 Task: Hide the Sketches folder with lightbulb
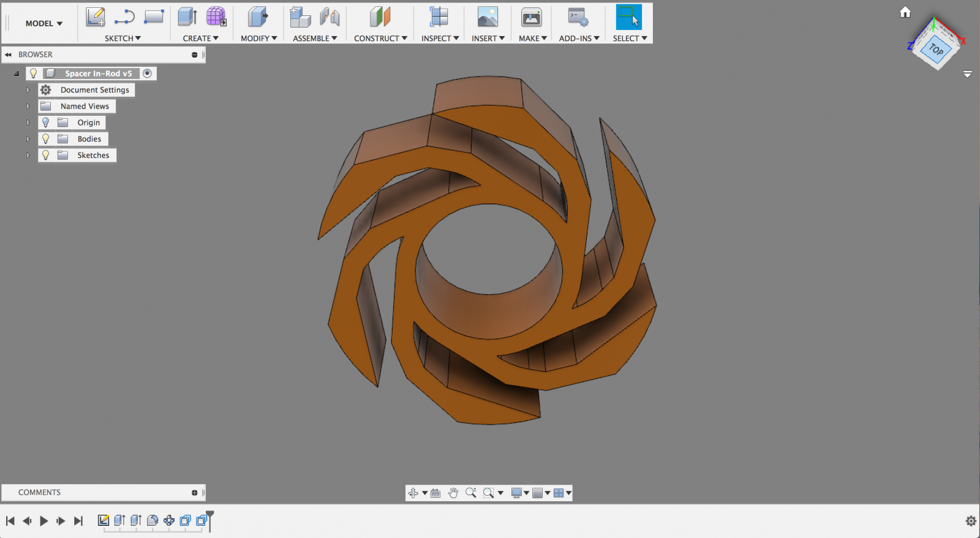[x=46, y=156]
